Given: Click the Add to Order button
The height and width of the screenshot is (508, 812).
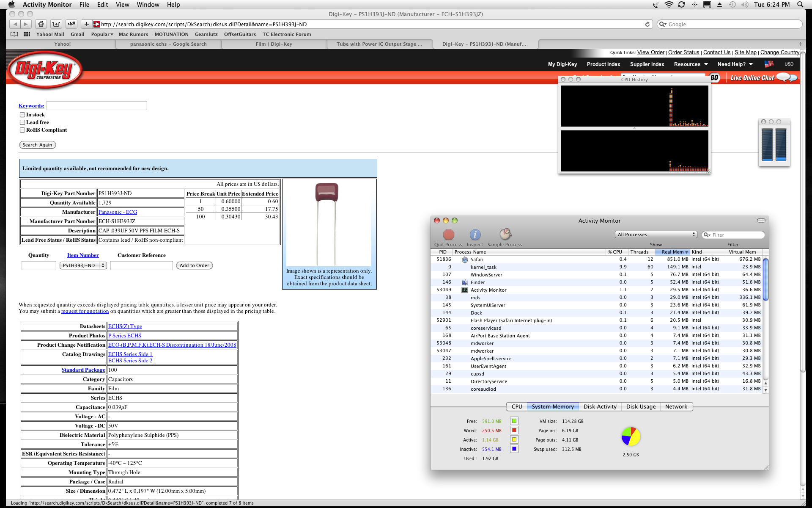Looking at the screenshot, I should 195,265.
